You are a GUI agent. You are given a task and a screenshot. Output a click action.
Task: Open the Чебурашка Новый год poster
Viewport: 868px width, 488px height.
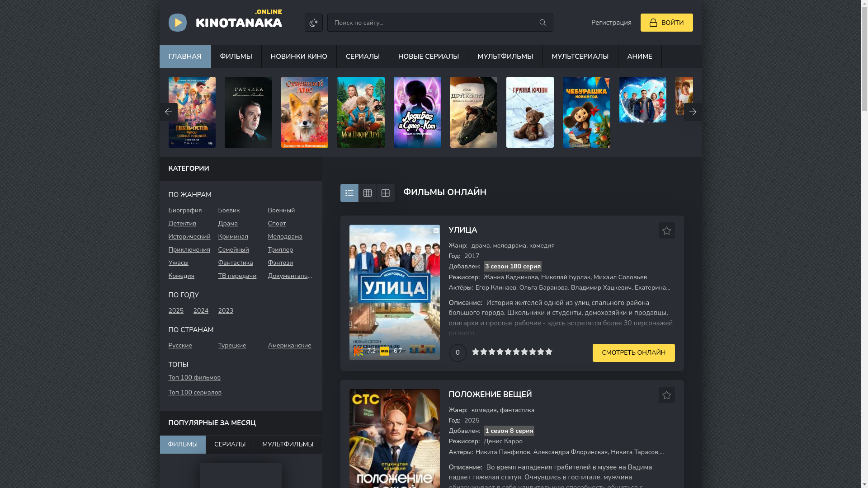[x=586, y=112]
